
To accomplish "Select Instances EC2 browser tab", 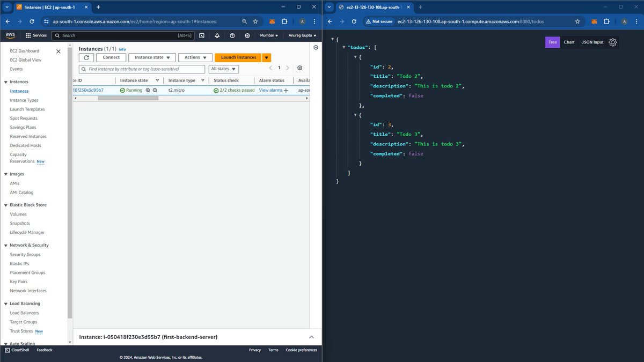I will tap(52, 7).
